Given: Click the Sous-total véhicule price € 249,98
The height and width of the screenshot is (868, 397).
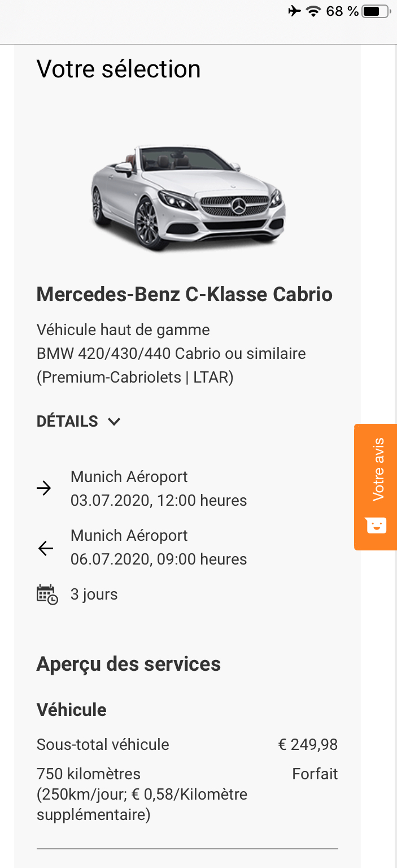Looking at the screenshot, I should 308,745.
